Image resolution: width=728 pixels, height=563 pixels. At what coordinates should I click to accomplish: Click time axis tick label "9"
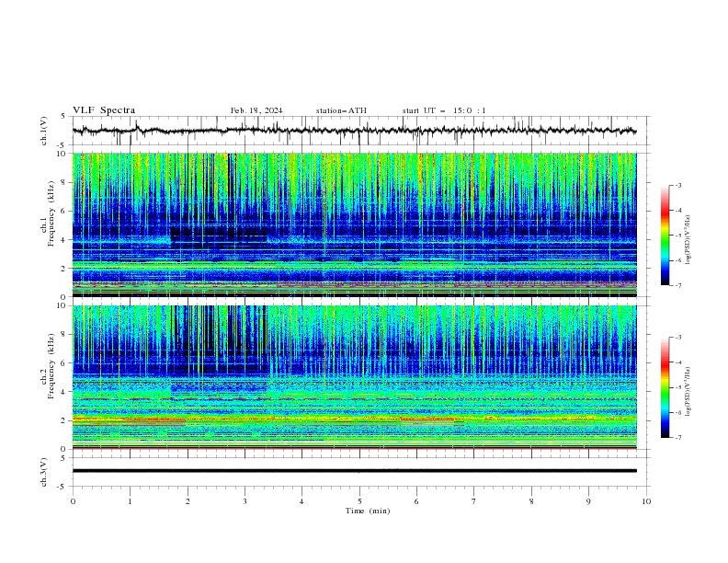tap(588, 501)
